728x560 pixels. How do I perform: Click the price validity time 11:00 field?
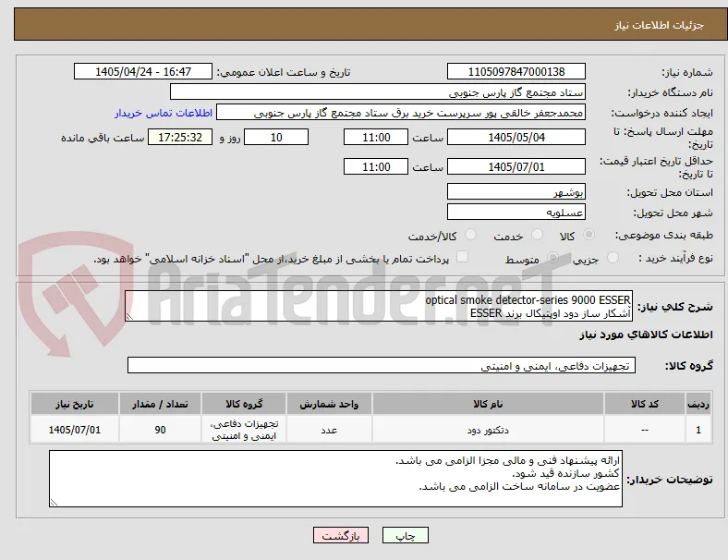[x=376, y=166]
